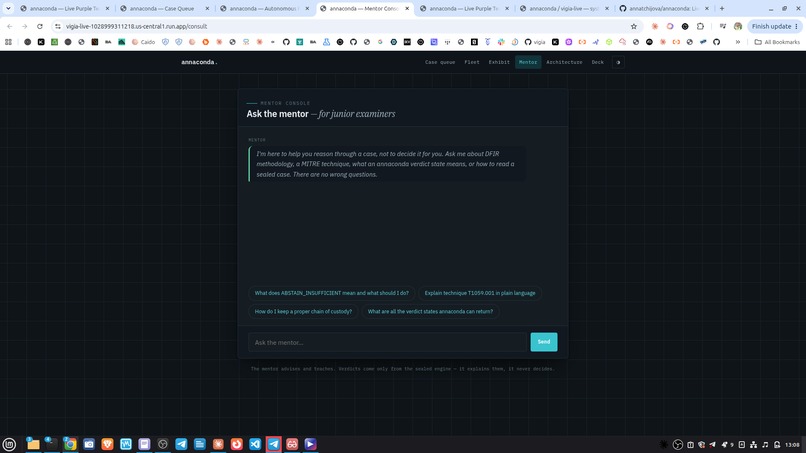Bookmark this page with the star
The width and height of the screenshot is (806, 453).
tap(634, 26)
